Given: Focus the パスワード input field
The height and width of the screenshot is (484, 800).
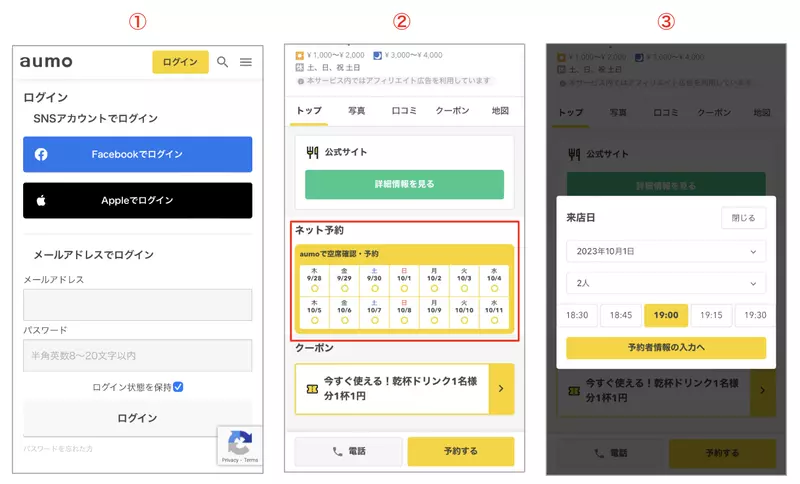Looking at the screenshot, I should (137, 355).
